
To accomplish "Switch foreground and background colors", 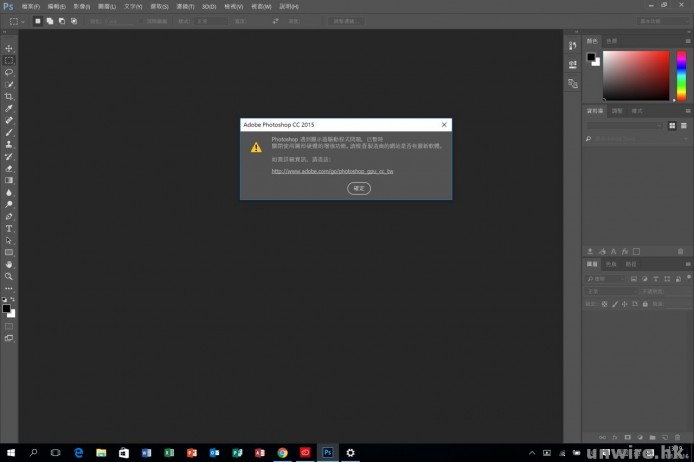I will tap(13, 299).
